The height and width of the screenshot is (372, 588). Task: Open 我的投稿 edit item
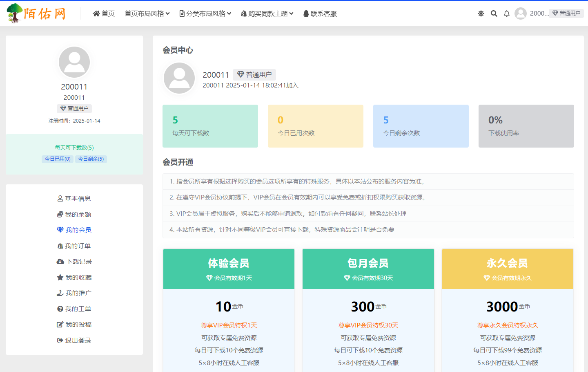[74, 325]
